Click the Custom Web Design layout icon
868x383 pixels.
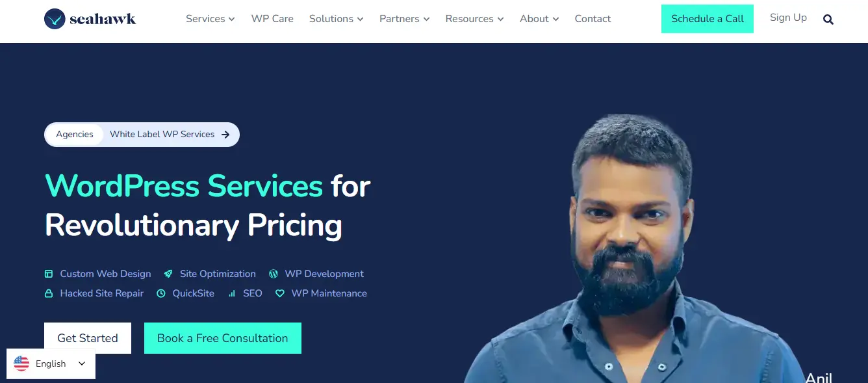(49, 274)
